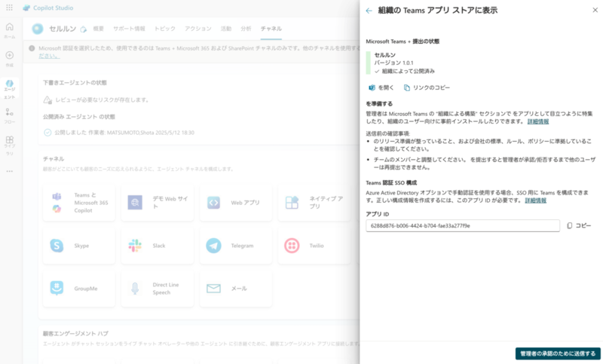Open the ネイティブ アプリ channel tile
Screen dimensions: 603x364
(314, 203)
